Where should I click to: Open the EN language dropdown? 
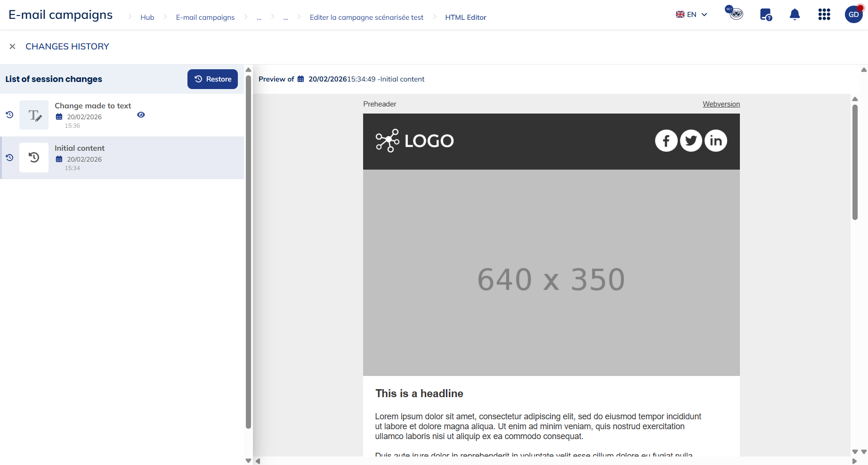pos(691,15)
